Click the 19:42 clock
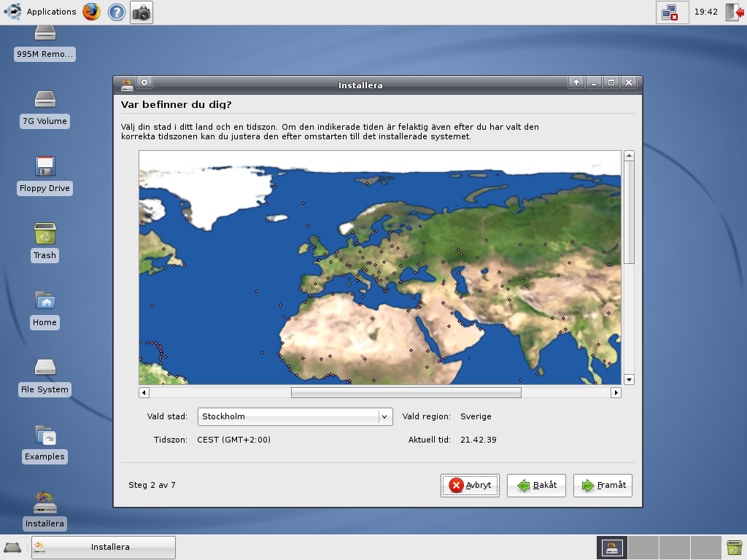 pyautogui.click(x=705, y=12)
